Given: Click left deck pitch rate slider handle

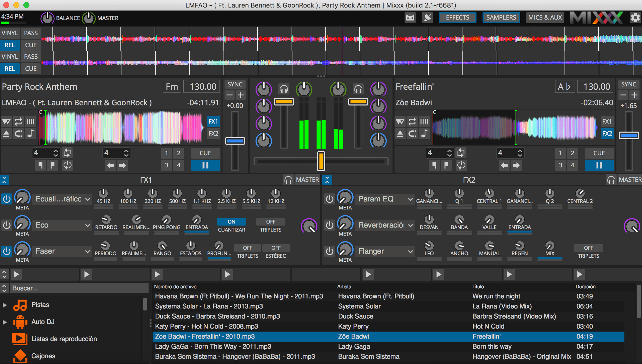Looking at the screenshot, I should coord(235,141).
